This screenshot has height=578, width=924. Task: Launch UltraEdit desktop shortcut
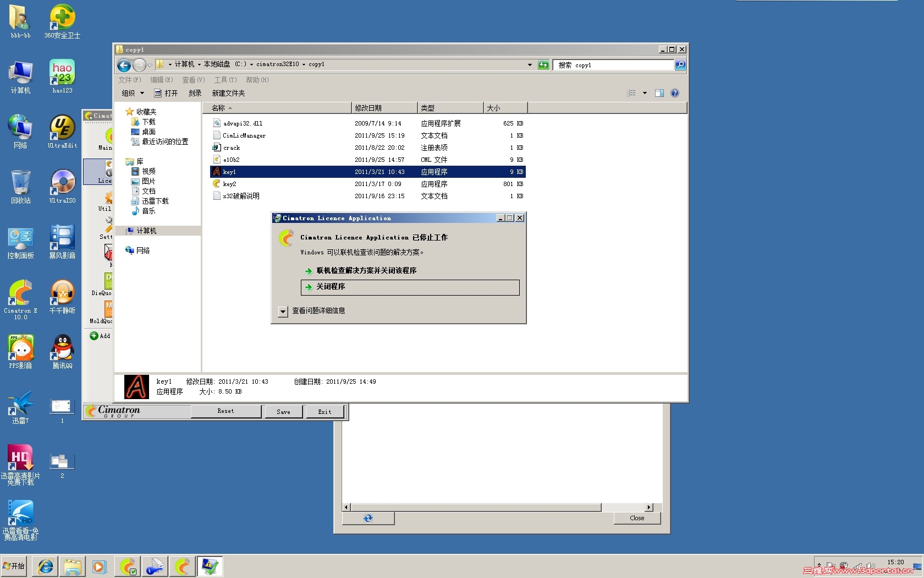(x=62, y=132)
